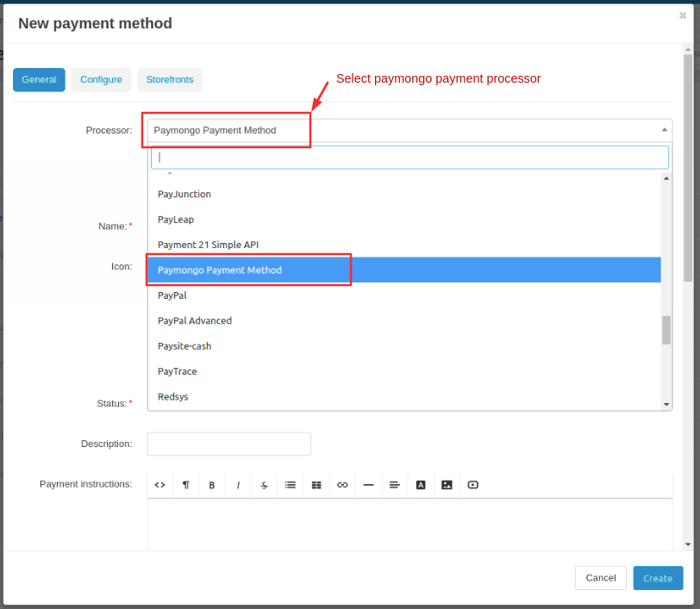Choose Paysite-cash processor

404,346
